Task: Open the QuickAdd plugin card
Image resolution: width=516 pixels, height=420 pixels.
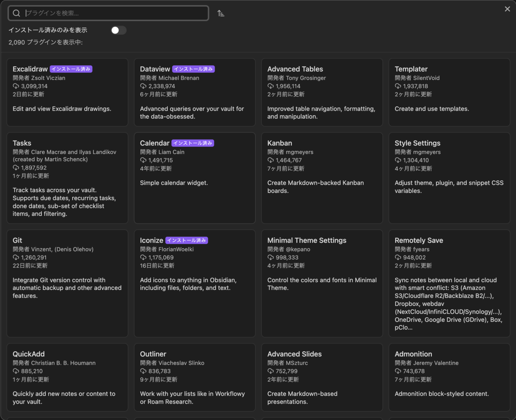Action: point(67,377)
